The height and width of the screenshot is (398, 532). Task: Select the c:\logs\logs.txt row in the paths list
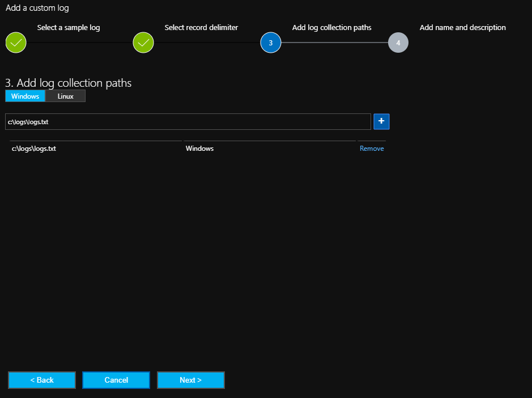point(34,149)
